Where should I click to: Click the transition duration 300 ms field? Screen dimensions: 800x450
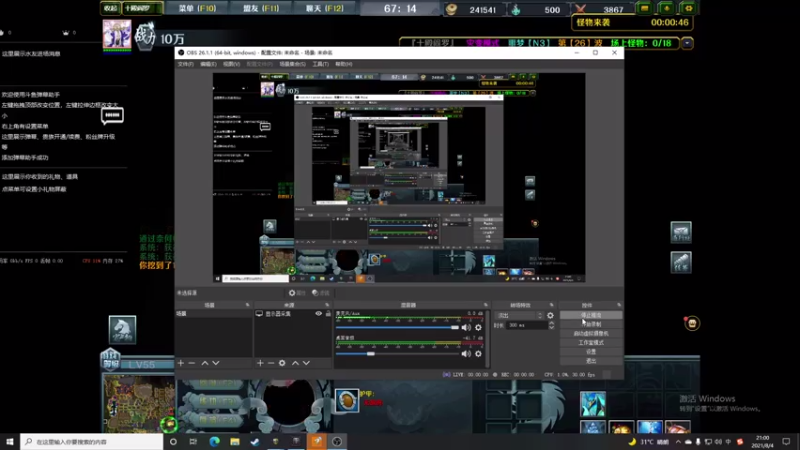click(x=528, y=325)
